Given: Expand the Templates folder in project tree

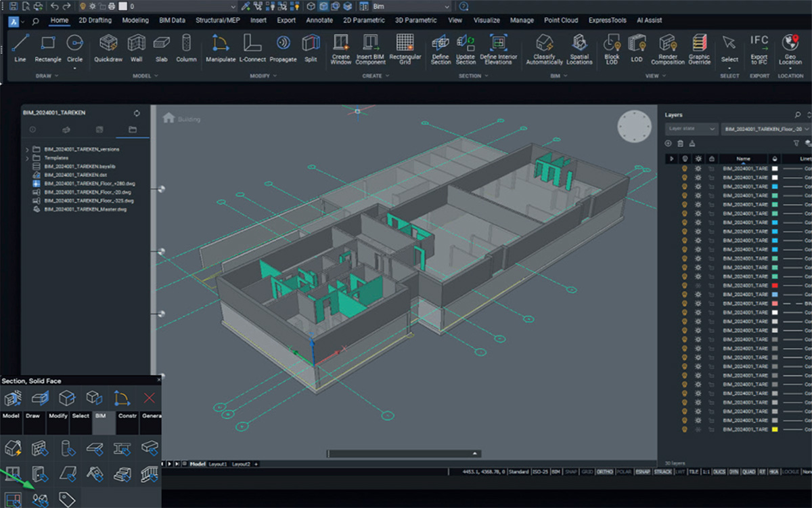Looking at the screenshot, I should 27,158.
